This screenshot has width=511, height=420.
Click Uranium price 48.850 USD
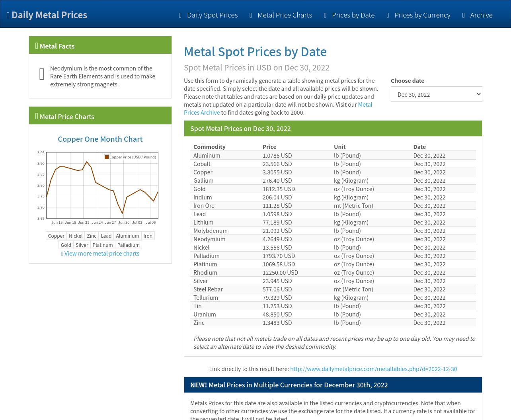[277, 314]
